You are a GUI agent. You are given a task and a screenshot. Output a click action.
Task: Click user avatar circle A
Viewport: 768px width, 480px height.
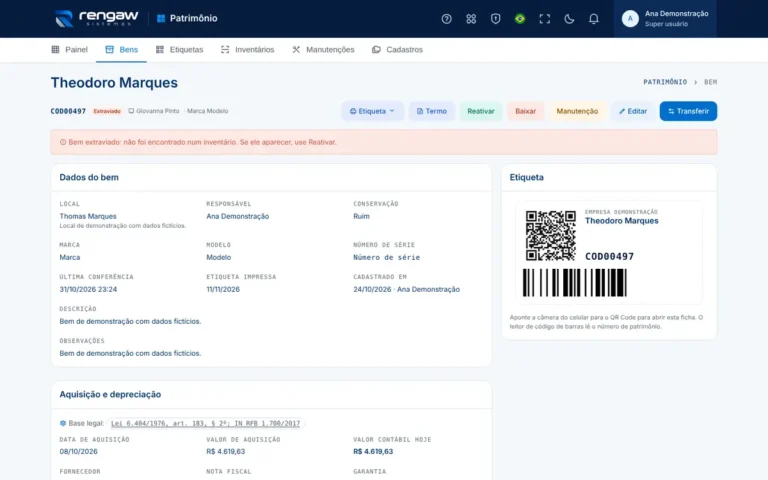[x=630, y=19]
